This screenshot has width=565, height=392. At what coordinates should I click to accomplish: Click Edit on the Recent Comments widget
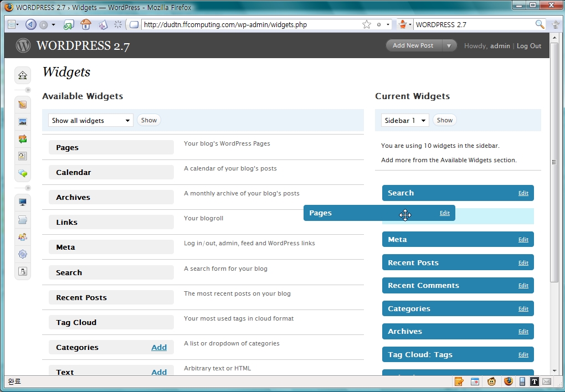523,286
